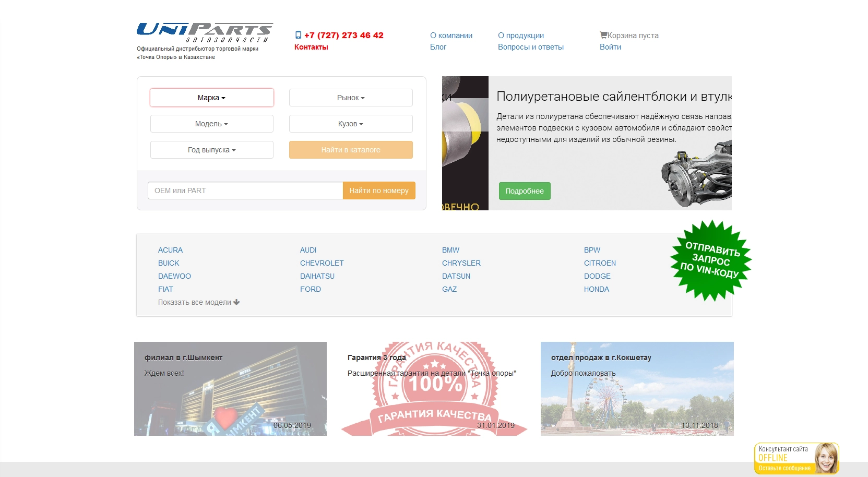Select the GAZ brand
The image size is (868, 477).
tap(449, 289)
